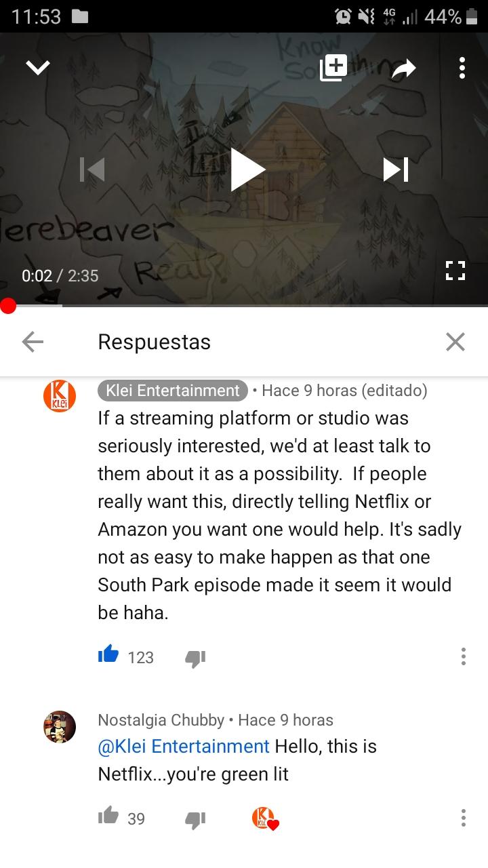
Task: Toggle like on Klei Entertainment's comment
Action: (x=108, y=656)
